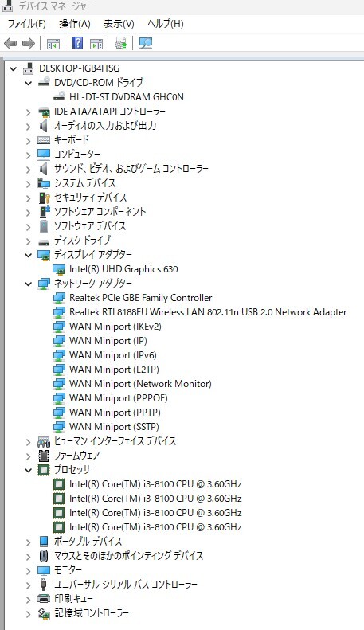364x630 pixels.
Task: Collapse the プロセッサ node
Action: tap(28, 470)
